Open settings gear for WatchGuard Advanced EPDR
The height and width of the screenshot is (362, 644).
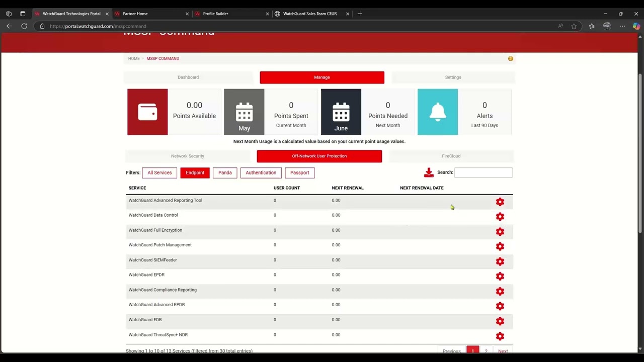[500, 306]
